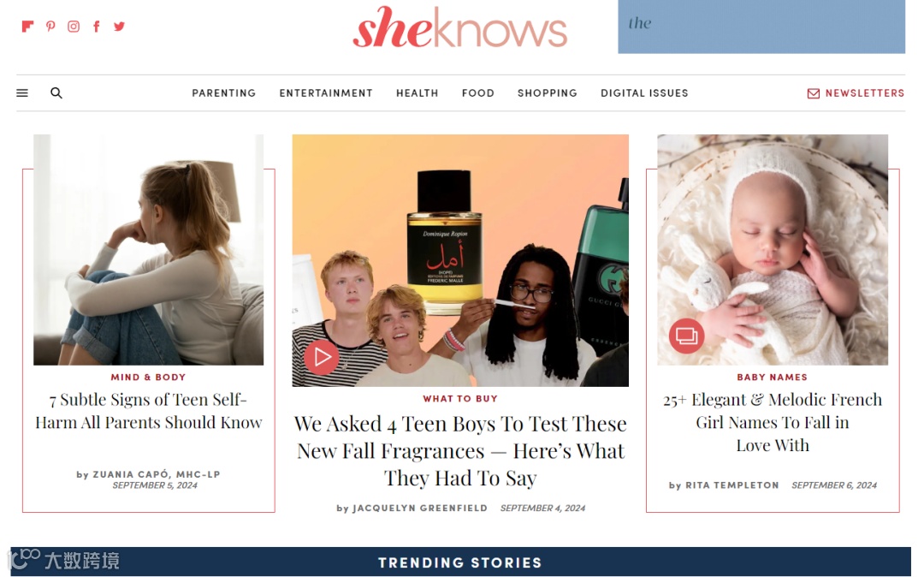Click the search magnifier icon
924x577 pixels.
tap(56, 93)
